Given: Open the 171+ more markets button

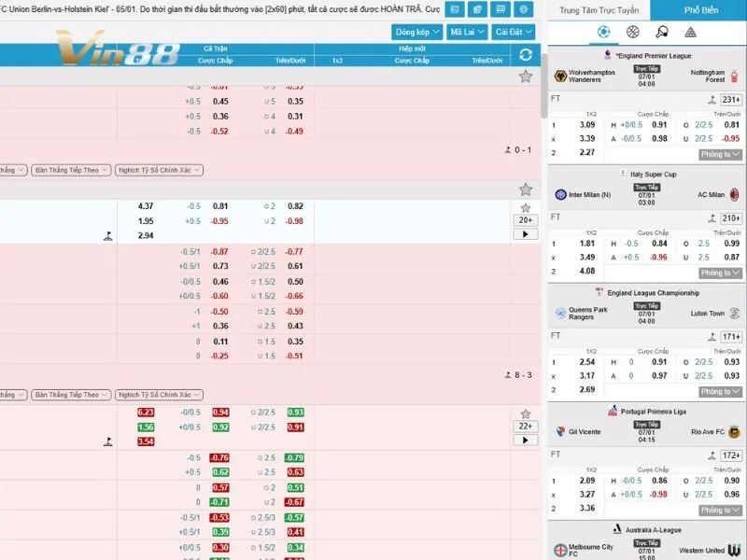Looking at the screenshot, I should pos(731,337).
